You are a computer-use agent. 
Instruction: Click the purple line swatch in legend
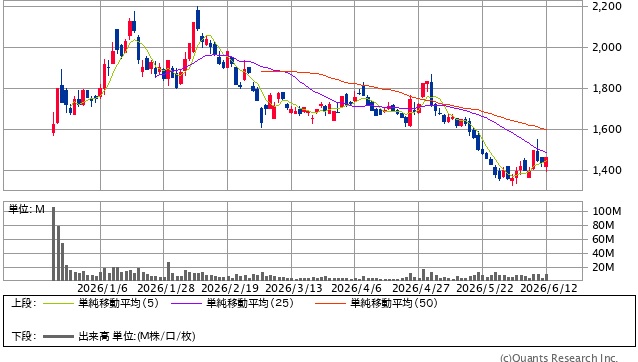click(x=186, y=303)
